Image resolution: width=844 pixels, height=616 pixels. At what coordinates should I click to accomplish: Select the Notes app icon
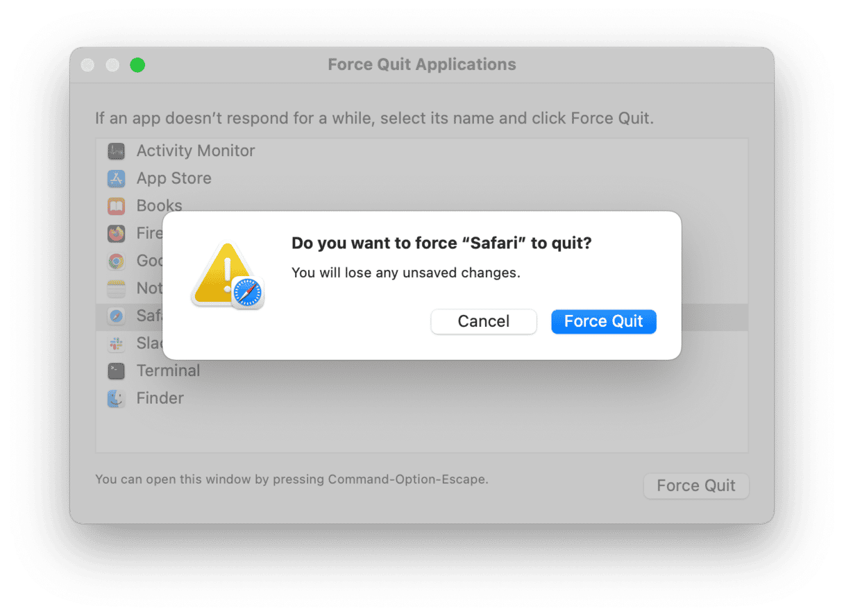116,289
